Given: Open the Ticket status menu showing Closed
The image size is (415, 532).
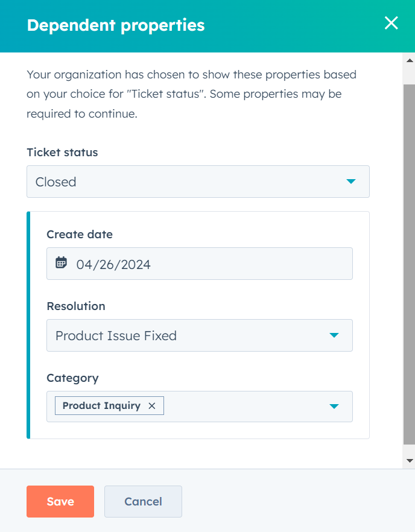Looking at the screenshot, I should point(181,182).
